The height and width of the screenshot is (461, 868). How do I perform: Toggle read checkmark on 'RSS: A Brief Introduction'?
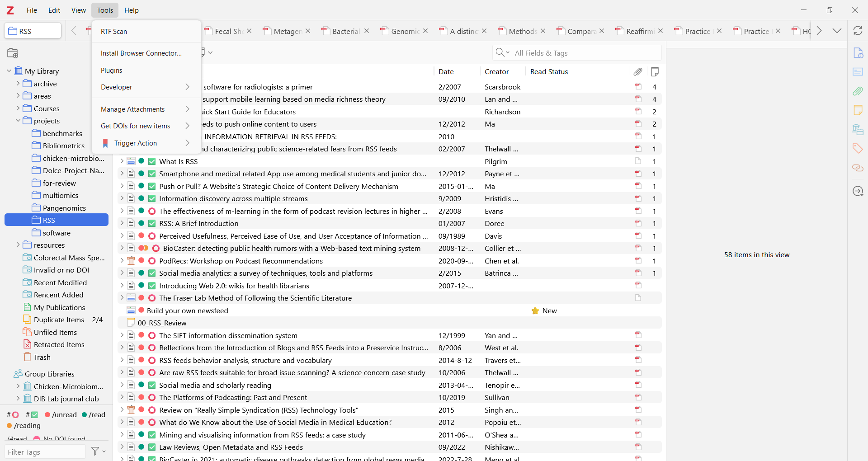pos(152,223)
